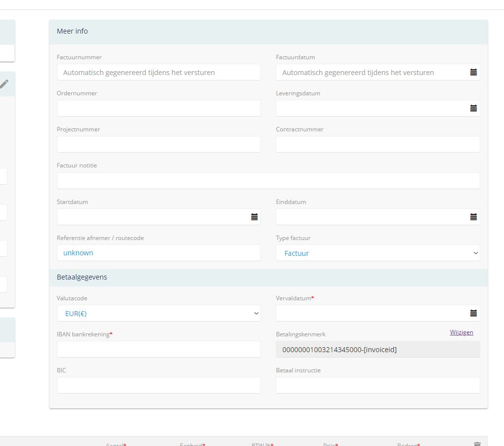Open the Vervaldatum calendar picker
Screen dimensions: 504x446
tap(473, 313)
